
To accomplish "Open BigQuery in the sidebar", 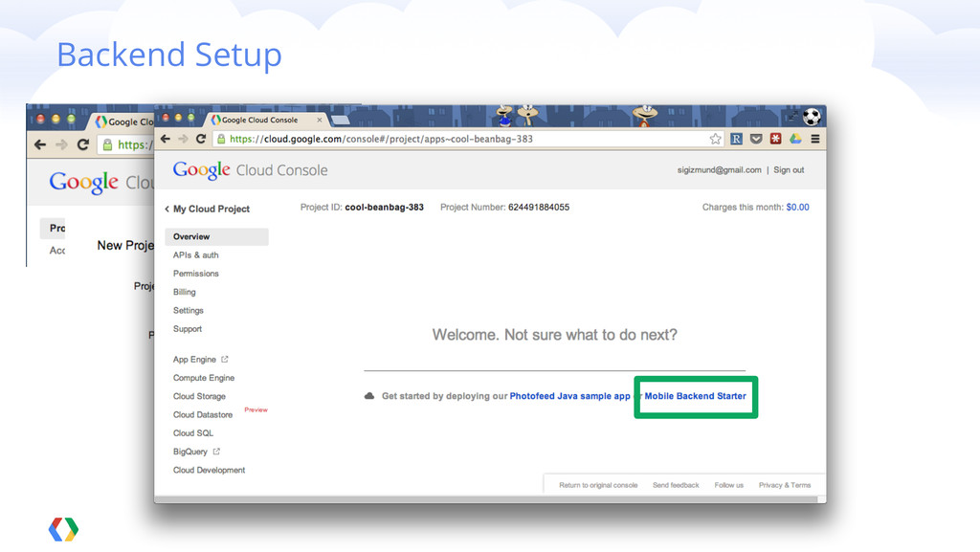I will tap(190, 452).
